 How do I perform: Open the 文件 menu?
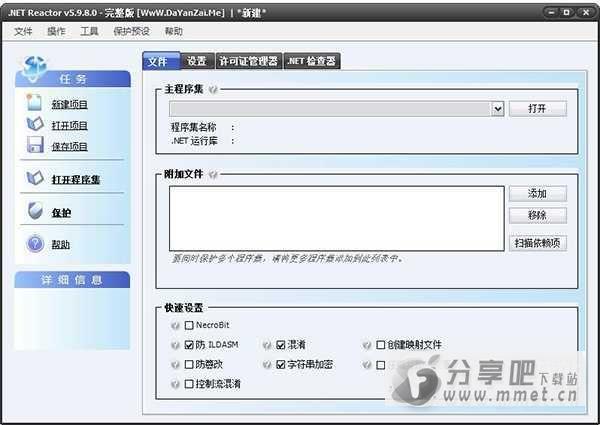click(x=23, y=31)
